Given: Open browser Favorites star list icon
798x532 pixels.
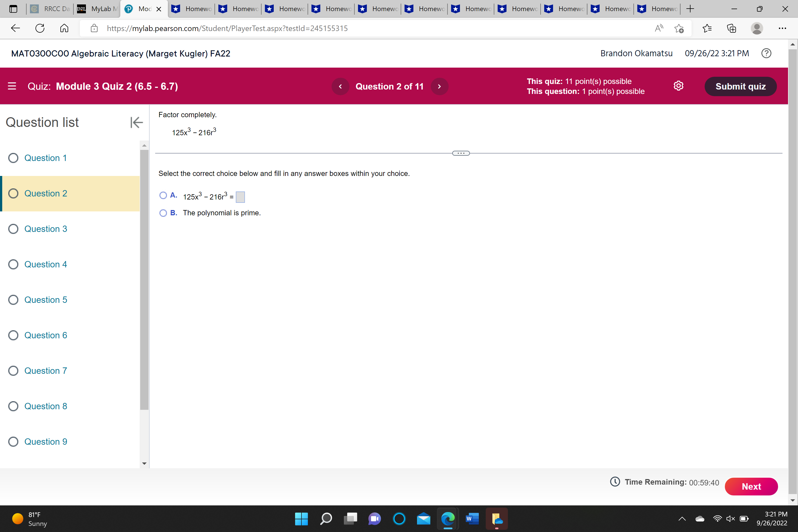Looking at the screenshot, I should tap(707, 28).
